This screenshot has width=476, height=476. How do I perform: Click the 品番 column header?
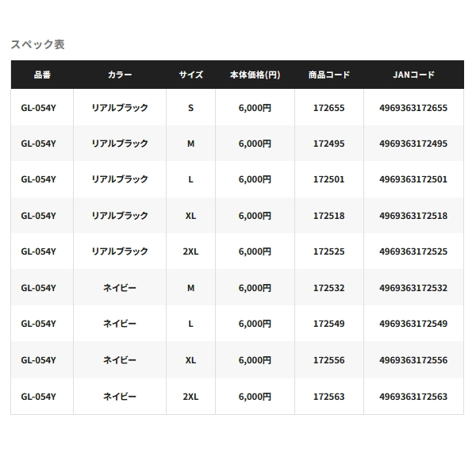click(x=42, y=75)
